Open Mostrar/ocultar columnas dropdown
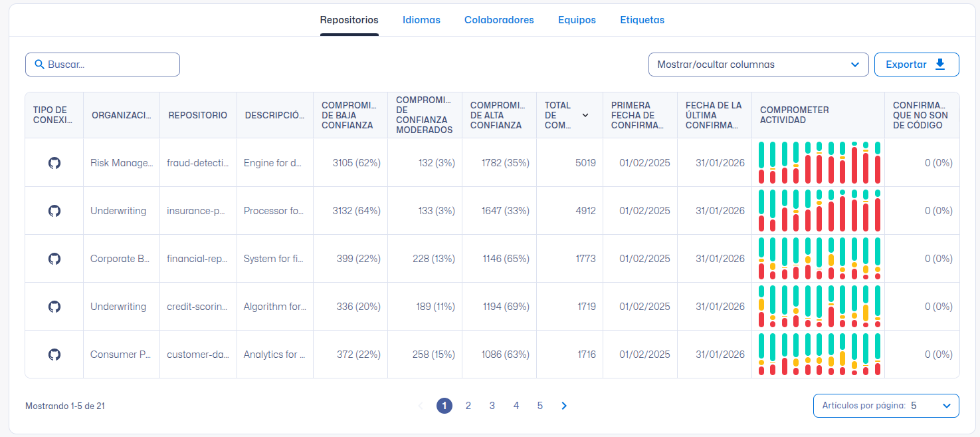 (x=758, y=65)
